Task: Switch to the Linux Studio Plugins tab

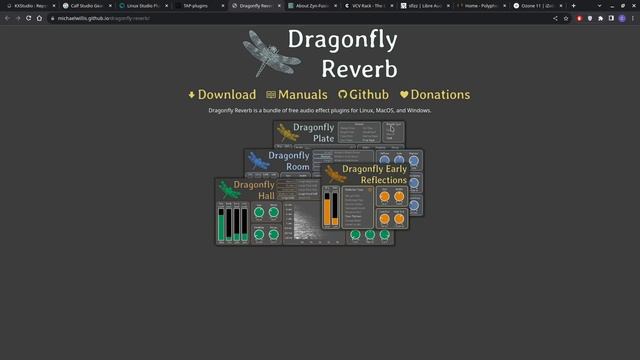Action: point(142,6)
